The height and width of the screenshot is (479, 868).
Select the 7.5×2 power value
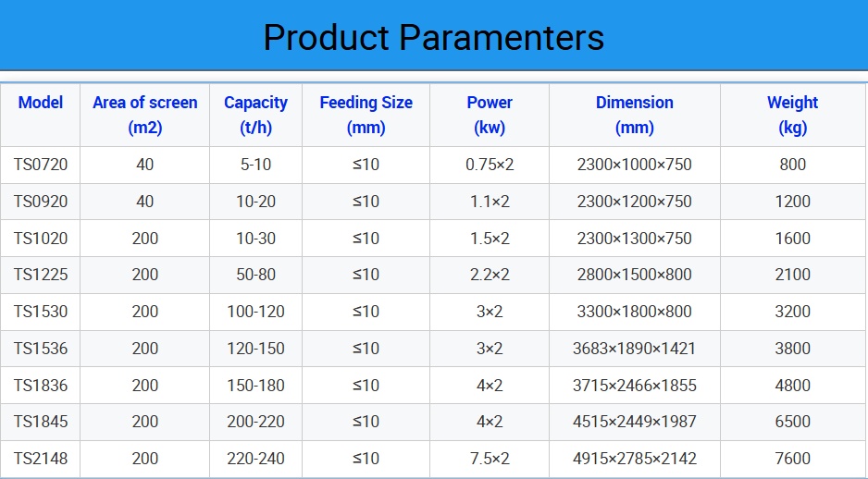(490, 459)
